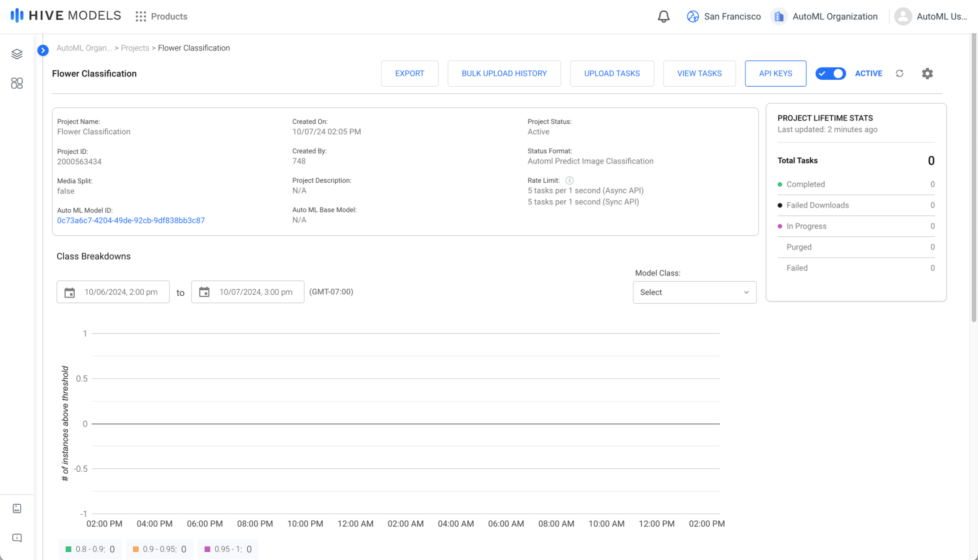Click the VIEW TASKS button

[699, 73]
